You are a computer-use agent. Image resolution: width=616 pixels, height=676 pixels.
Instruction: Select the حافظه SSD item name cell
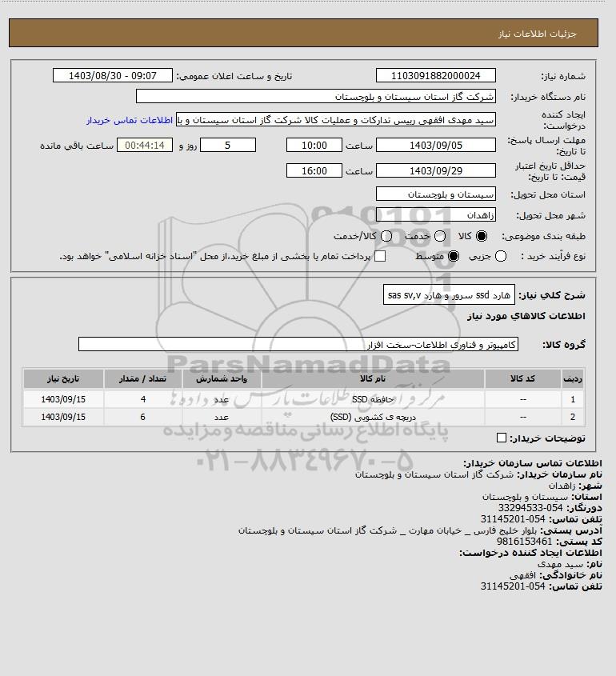coord(373,399)
